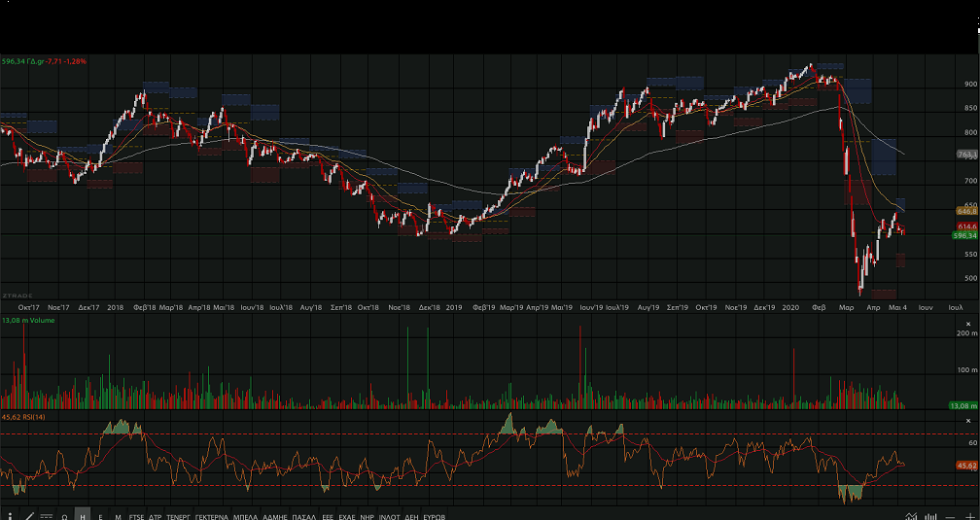Load the ΤΕΝΕΡΓ symbol chart
Screen dimensions: 980x520
point(178,516)
